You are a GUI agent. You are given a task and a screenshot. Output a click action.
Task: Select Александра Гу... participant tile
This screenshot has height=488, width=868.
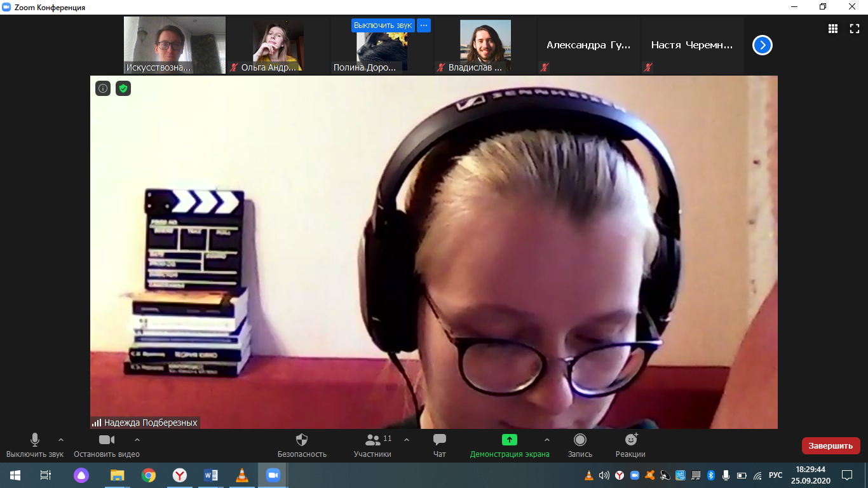click(589, 45)
